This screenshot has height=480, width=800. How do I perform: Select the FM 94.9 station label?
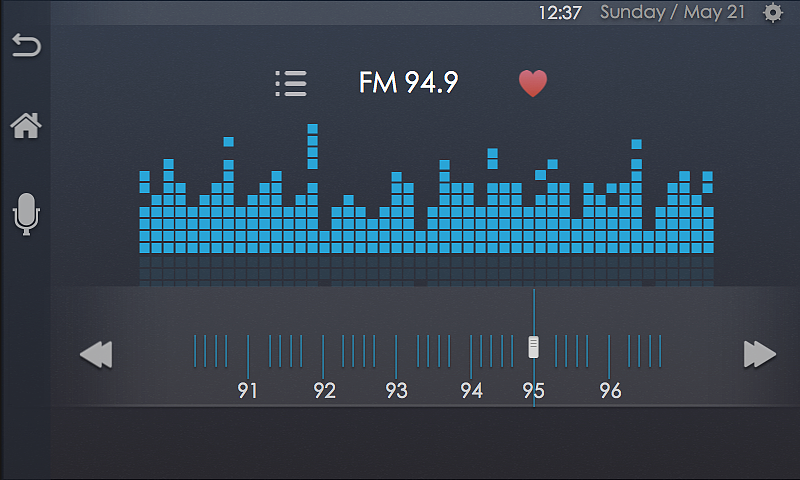[409, 82]
